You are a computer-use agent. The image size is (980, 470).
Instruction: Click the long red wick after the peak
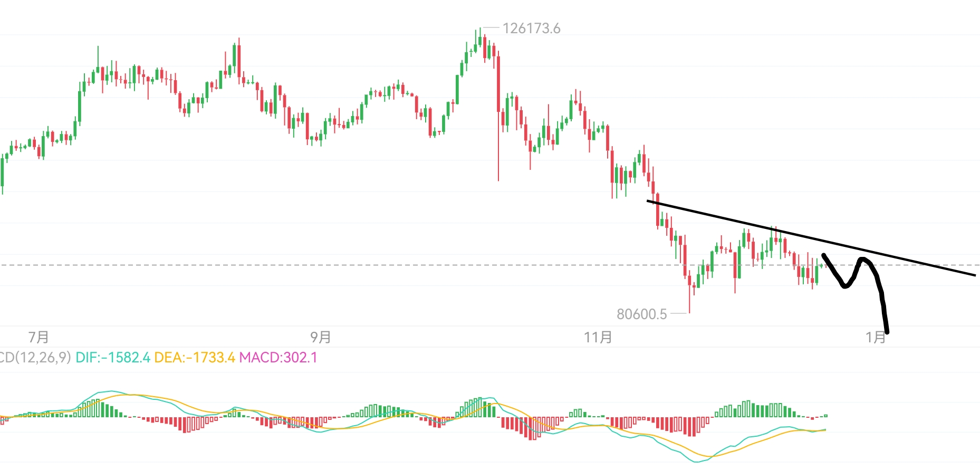[x=498, y=153]
